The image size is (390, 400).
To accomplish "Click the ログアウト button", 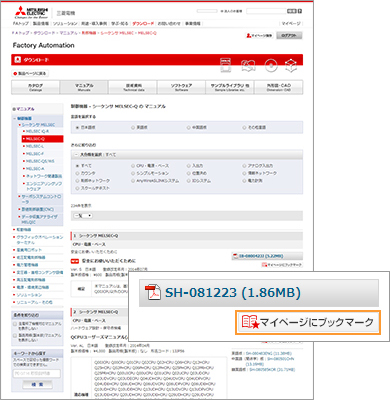I will tap(289, 35).
